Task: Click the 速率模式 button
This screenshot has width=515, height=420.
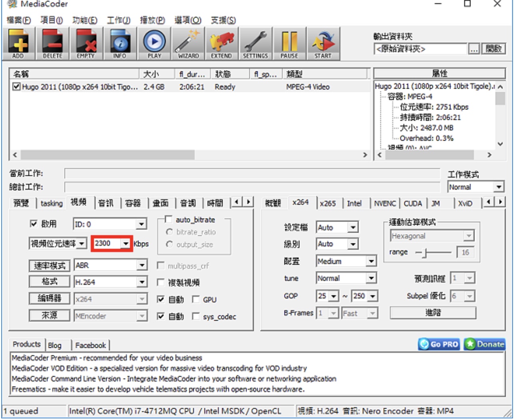Action: (x=50, y=265)
